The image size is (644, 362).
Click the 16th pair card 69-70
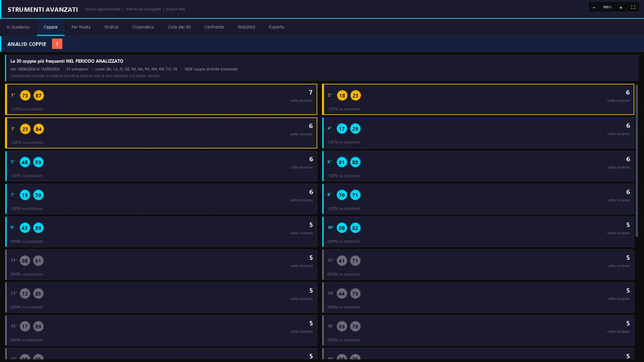[478, 330]
